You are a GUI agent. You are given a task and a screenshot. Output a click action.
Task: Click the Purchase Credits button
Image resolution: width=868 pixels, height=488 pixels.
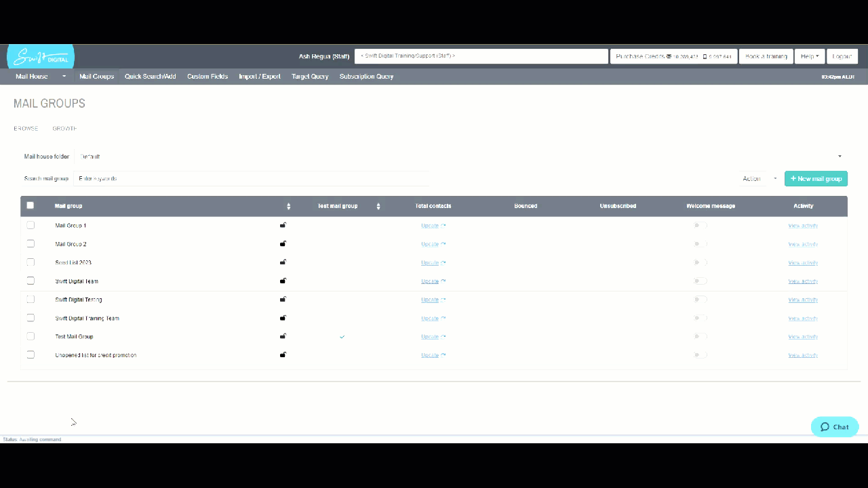pyautogui.click(x=673, y=56)
